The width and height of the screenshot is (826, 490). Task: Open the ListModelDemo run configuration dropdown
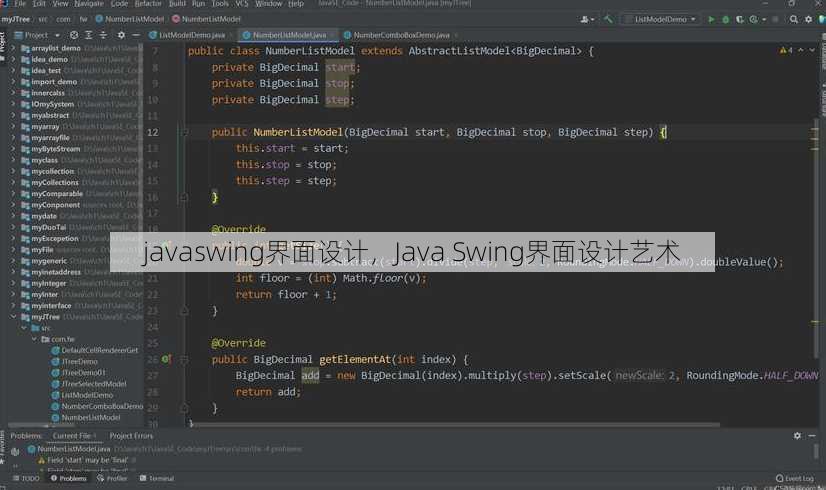click(661, 19)
